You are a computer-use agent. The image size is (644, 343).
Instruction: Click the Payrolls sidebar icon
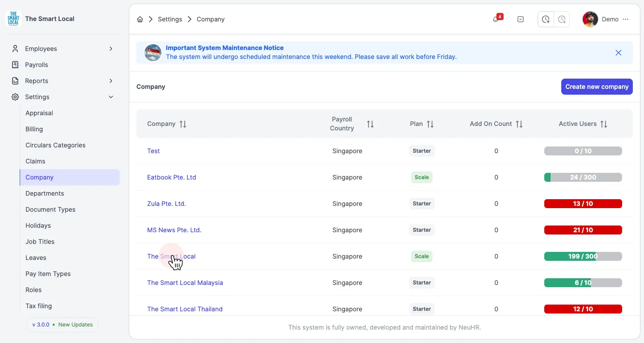(x=15, y=65)
